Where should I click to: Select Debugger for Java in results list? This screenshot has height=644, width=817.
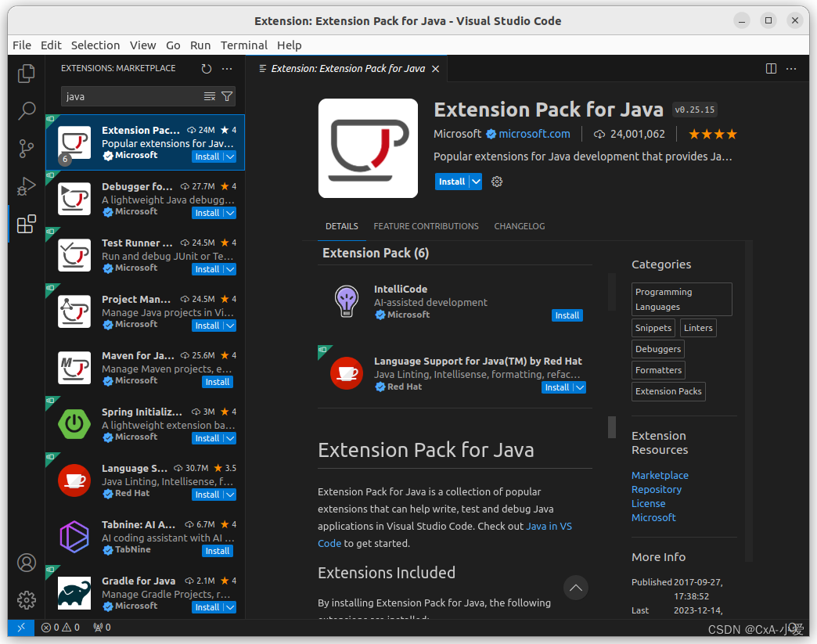(x=145, y=199)
